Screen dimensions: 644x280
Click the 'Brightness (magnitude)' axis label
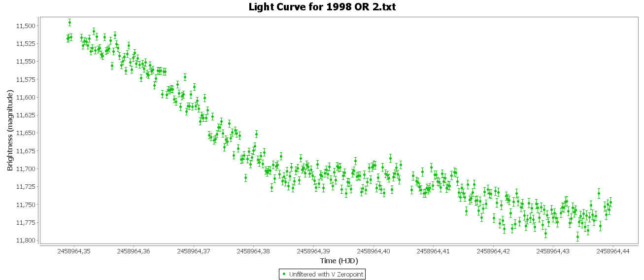[10, 130]
